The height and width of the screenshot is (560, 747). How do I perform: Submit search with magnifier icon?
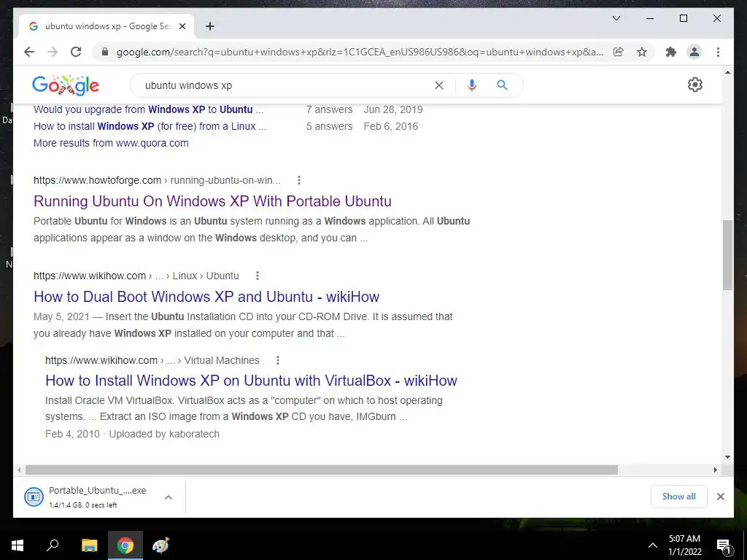tap(502, 85)
